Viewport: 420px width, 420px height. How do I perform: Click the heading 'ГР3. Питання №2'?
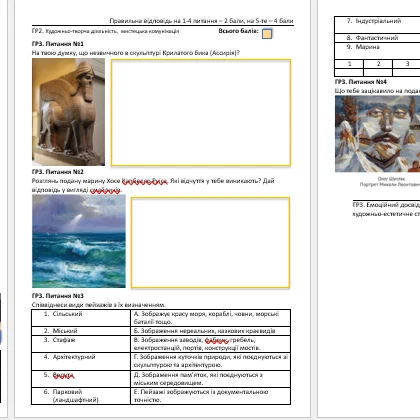[58, 172]
